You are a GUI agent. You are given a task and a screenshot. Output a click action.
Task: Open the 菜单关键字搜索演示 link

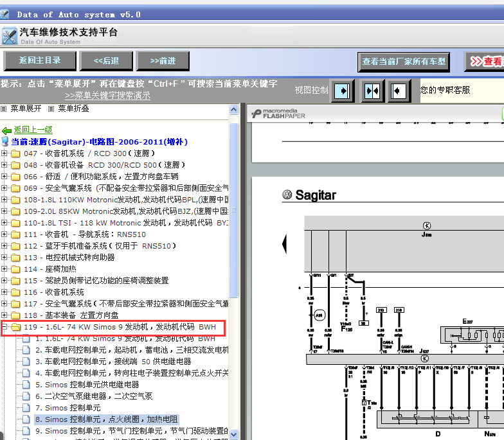(x=107, y=95)
